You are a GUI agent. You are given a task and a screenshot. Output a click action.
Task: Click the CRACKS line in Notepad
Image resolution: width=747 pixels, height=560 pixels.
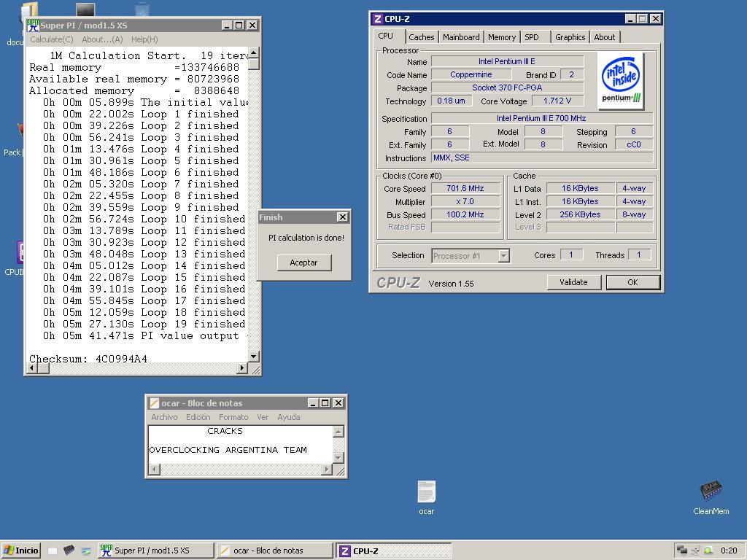pyautogui.click(x=225, y=431)
